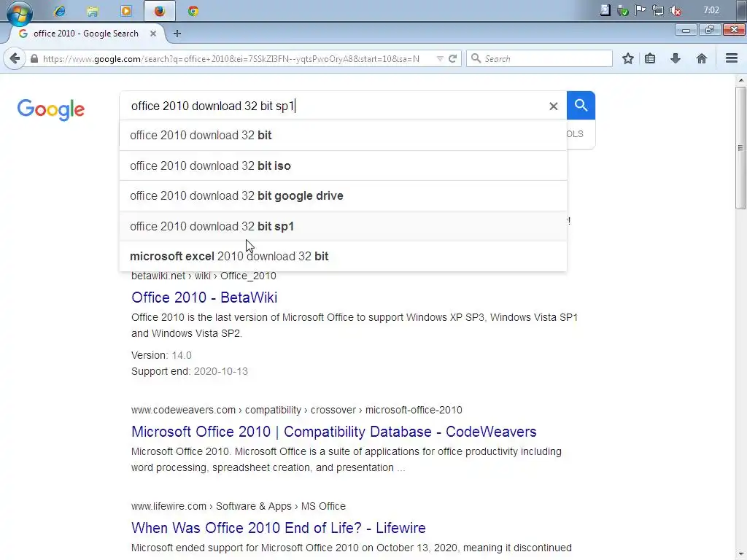Open a new tab with plus button
Viewport: 747px width, 560px height.
177,34
